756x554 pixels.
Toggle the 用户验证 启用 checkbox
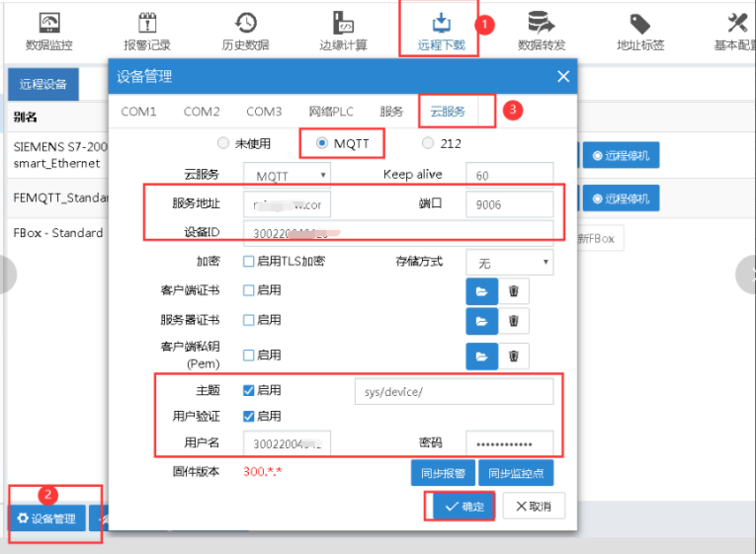point(249,416)
